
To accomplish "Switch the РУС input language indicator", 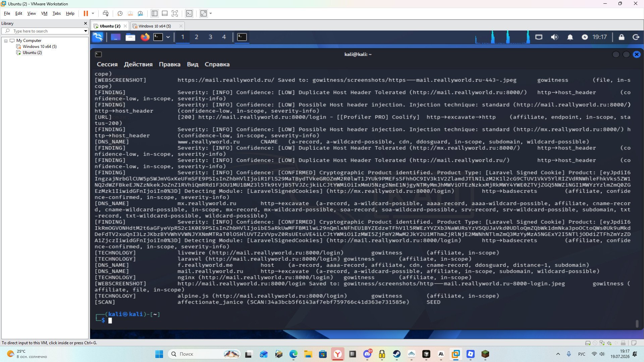I will tap(582, 354).
